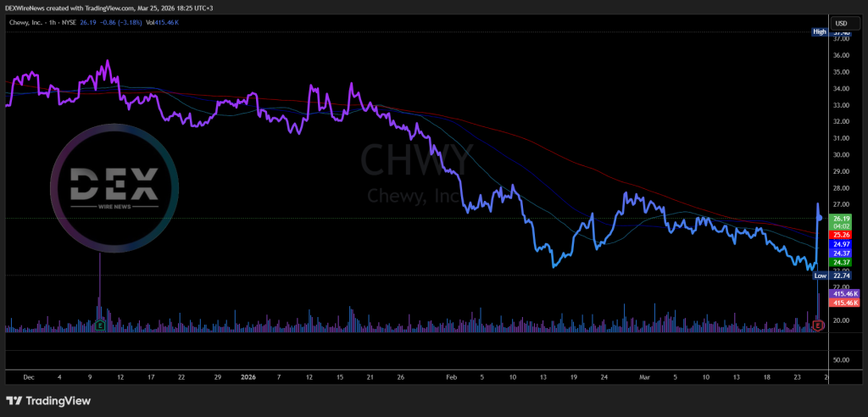The image size is (868, 417).
Task: Click the 50.00 lower pane axis label
Action: point(842,360)
